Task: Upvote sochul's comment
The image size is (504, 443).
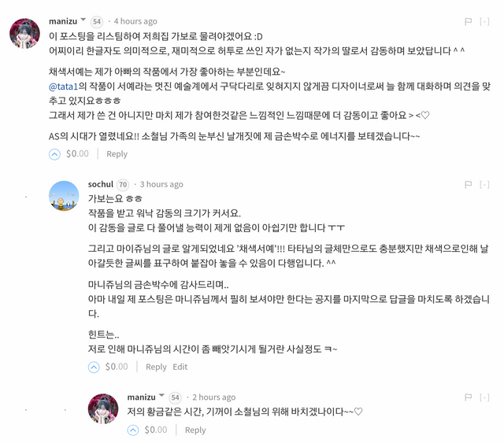Action: [x=94, y=367]
